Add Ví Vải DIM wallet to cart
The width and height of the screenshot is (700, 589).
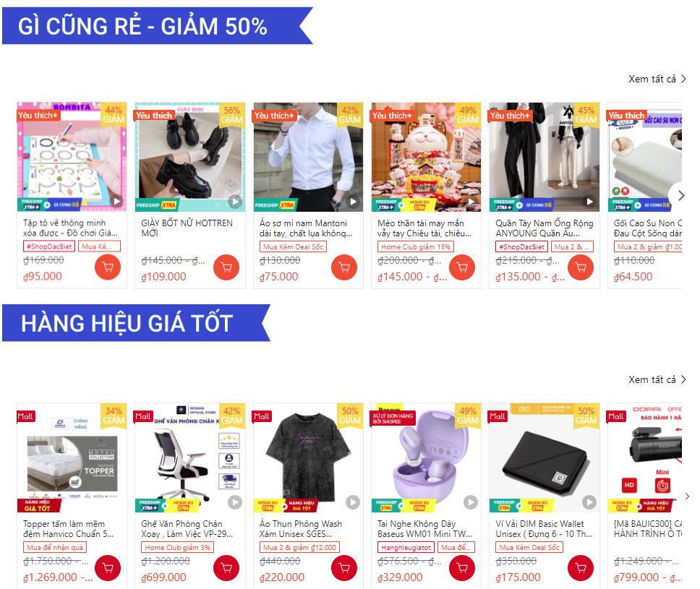(581, 568)
